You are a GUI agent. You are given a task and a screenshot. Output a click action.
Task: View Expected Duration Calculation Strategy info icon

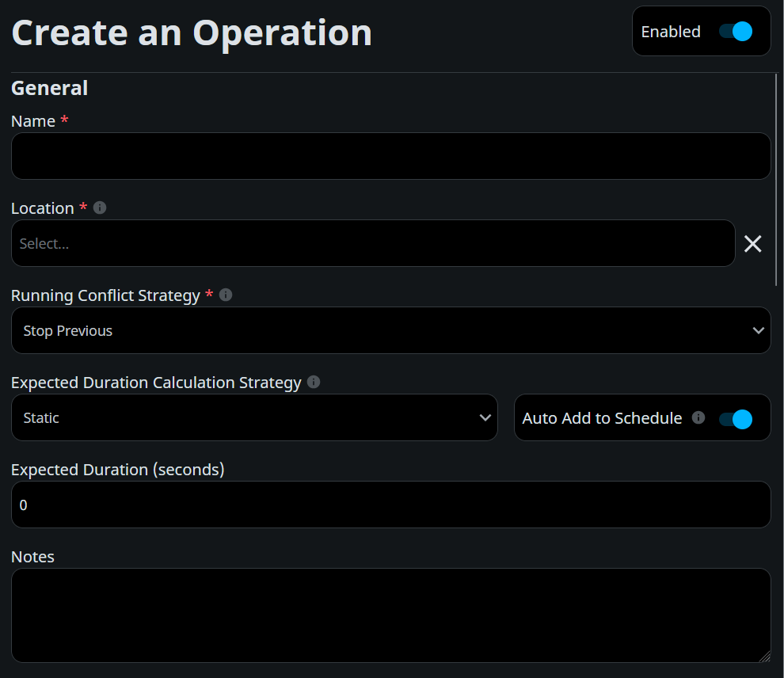[313, 382]
